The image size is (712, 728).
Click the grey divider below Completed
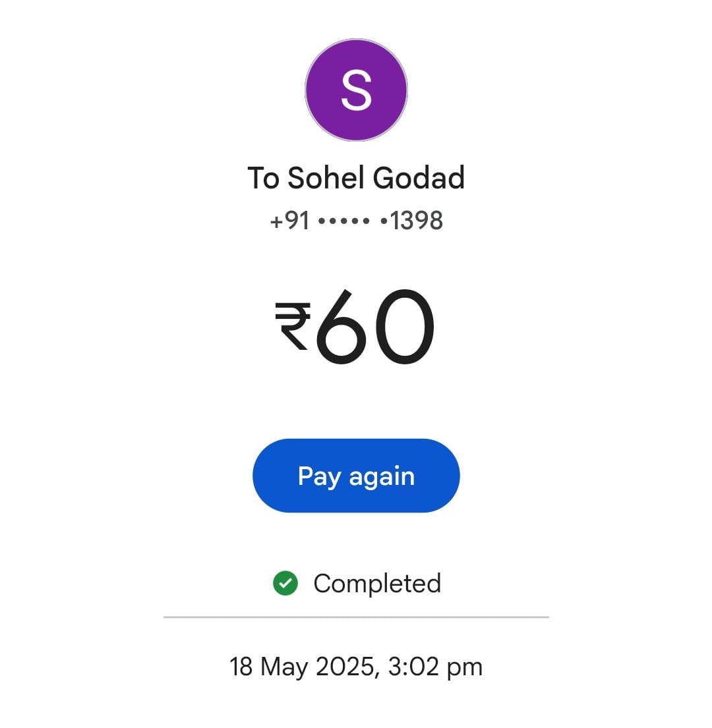[356, 617]
